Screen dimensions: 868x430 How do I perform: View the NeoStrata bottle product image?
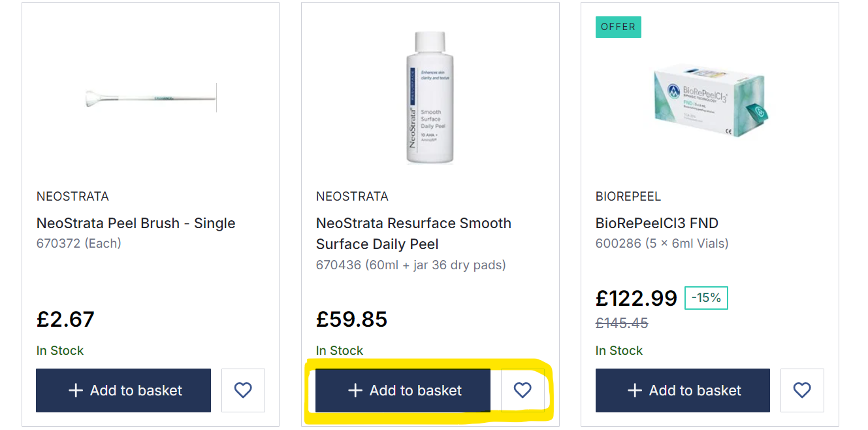[430, 98]
